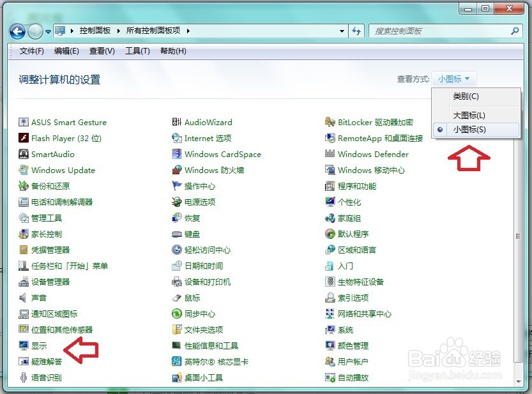
Task: Click the scrollbar down arrow
Action: point(519,381)
